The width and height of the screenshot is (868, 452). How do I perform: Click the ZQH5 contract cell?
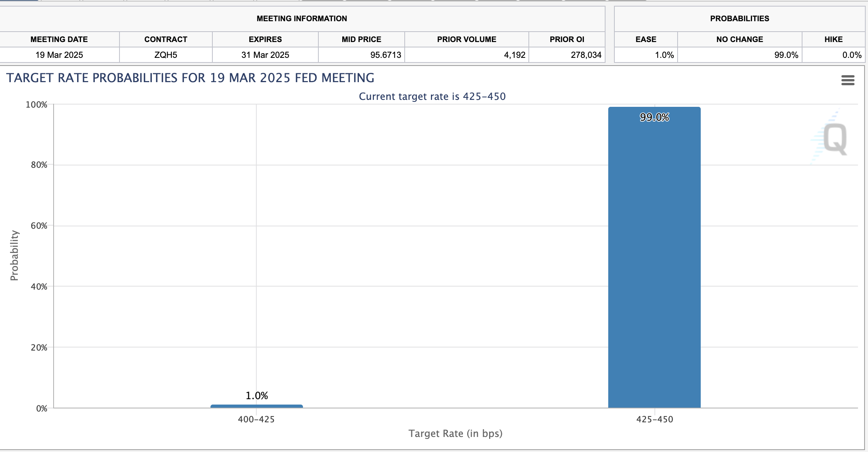click(x=166, y=55)
